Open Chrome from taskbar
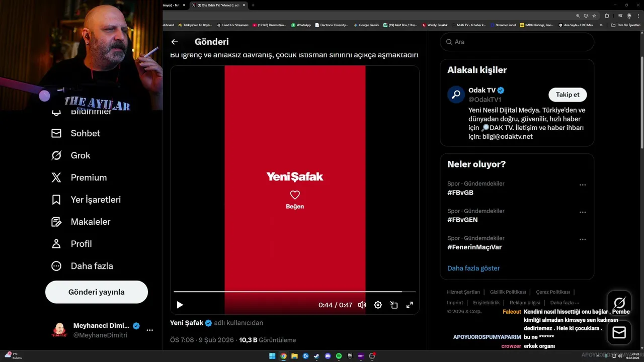This screenshot has width=644, height=362. click(283, 356)
